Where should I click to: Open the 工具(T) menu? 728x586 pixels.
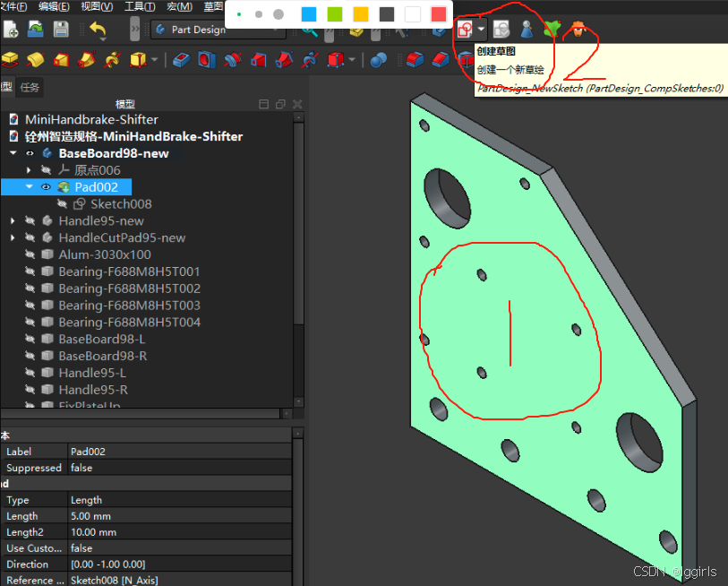140,6
